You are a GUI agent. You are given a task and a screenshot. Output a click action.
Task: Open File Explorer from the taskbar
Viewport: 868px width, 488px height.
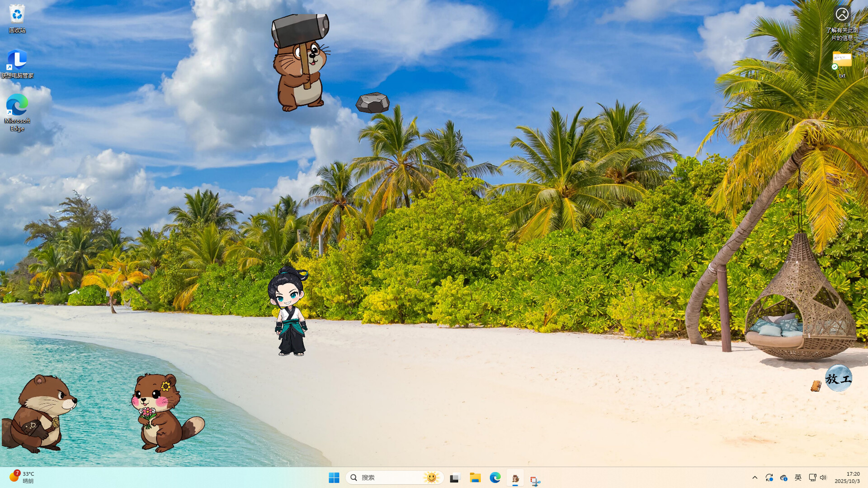[x=475, y=477]
